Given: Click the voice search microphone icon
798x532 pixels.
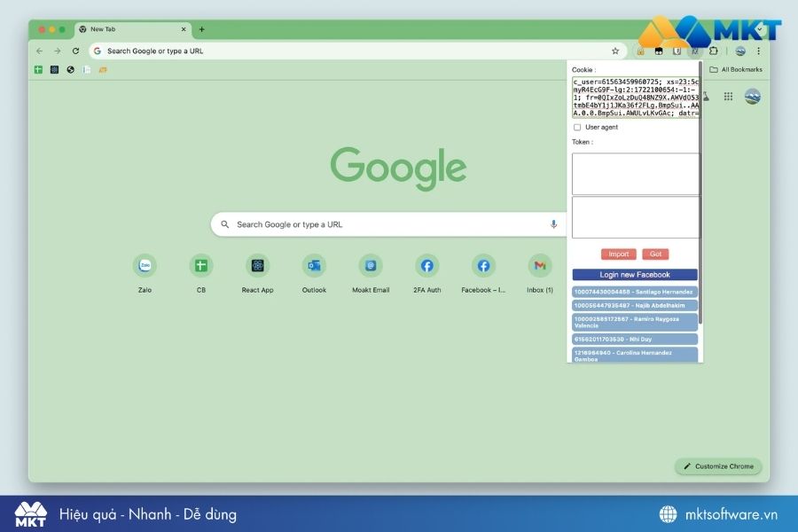Looking at the screenshot, I should (x=552, y=224).
